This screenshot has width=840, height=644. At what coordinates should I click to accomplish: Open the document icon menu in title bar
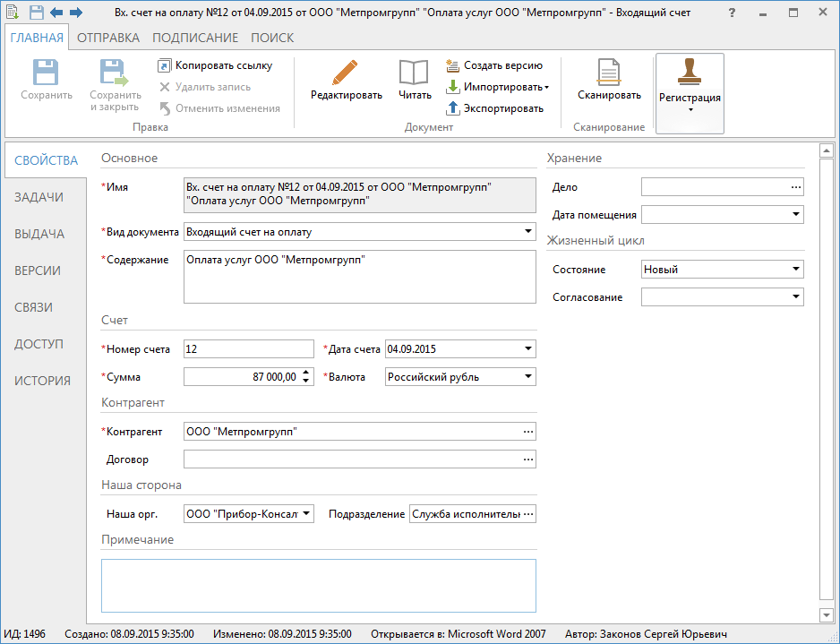(13, 13)
